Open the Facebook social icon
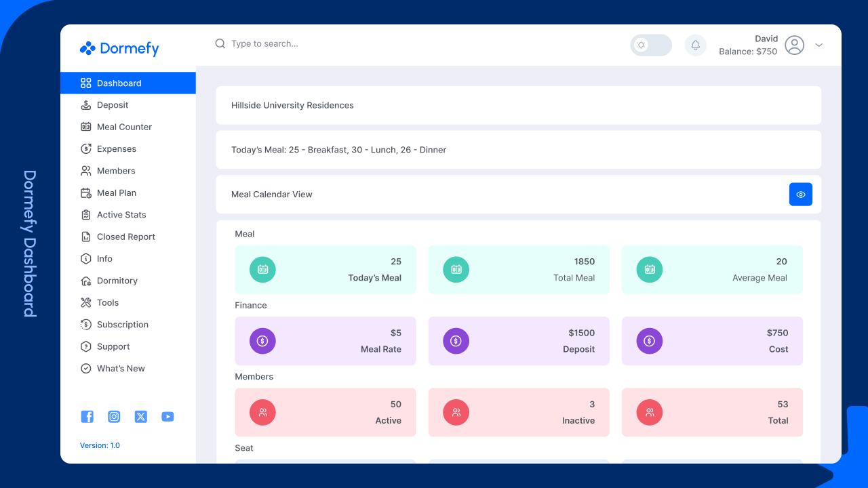The image size is (868, 488). coord(87,417)
